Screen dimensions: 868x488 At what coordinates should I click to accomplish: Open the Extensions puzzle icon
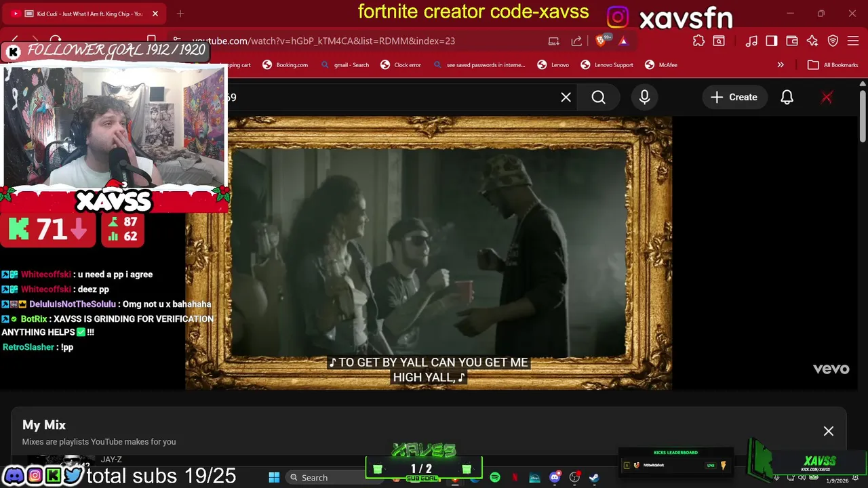pyautogui.click(x=698, y=41)
